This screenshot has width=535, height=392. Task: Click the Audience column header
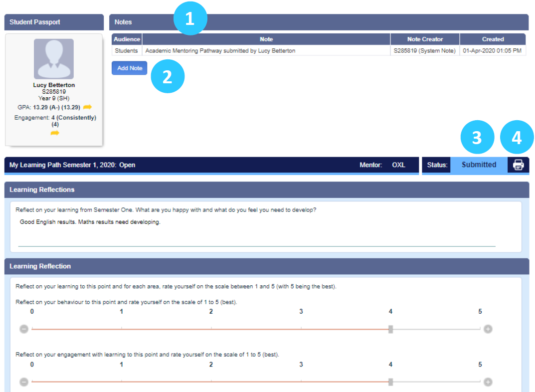click(x=127, y=39)
